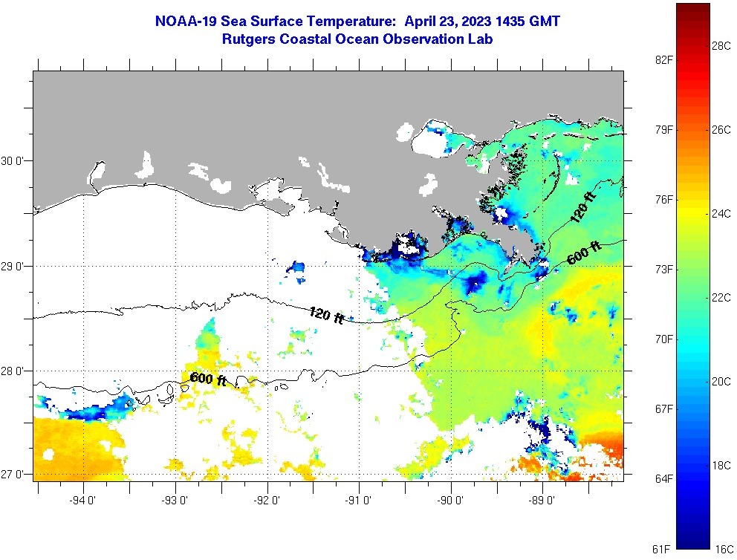Click the 73F colorbar label
This screenshot has width=737, height=560.
[x=663, y=269]
